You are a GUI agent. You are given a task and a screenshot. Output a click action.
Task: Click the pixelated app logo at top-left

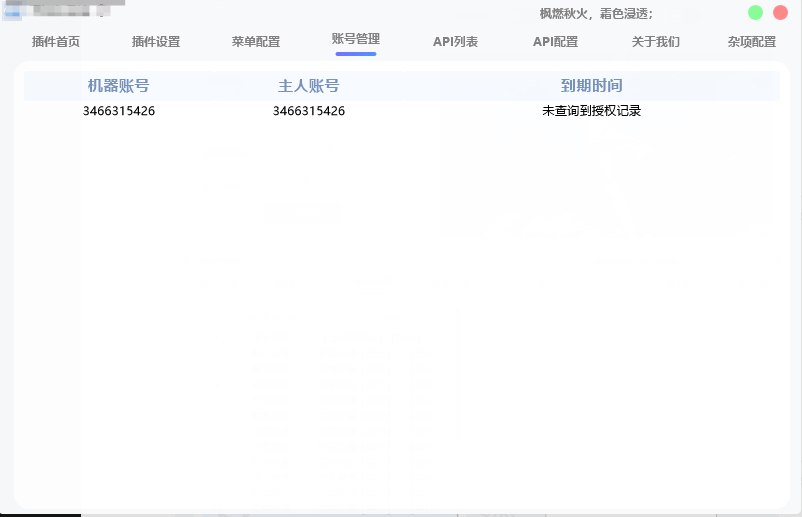coord(12,11)
